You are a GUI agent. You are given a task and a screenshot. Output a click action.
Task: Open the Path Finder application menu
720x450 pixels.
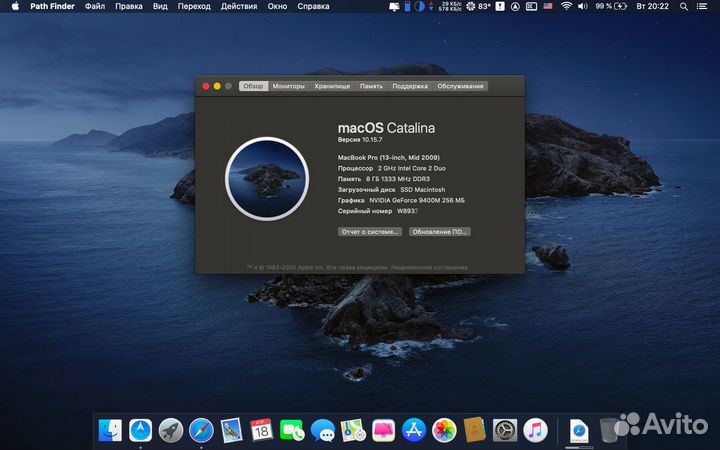52,6
